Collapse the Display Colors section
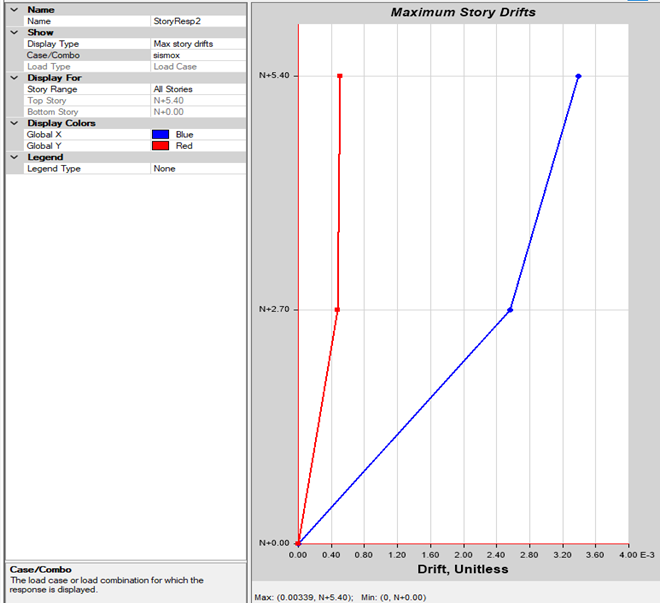 pyautogui.click(x=12, y=123)
